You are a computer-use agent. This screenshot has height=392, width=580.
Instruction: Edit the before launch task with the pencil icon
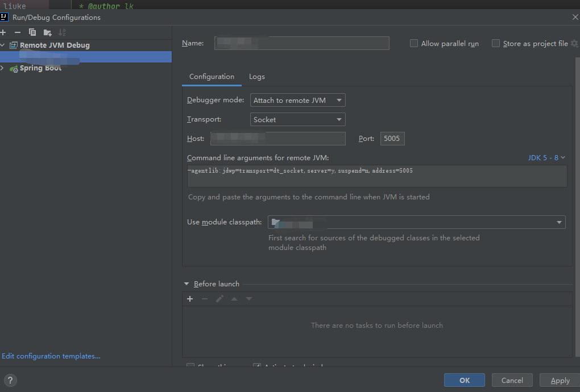coord(219,299)
